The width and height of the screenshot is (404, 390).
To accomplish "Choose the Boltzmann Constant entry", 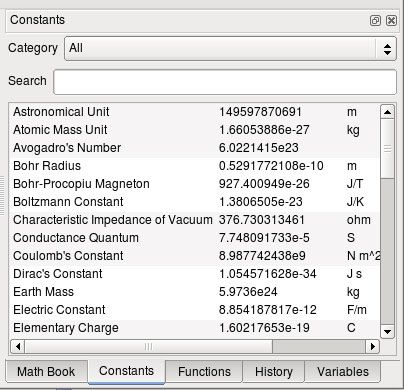I will point(195,202).
